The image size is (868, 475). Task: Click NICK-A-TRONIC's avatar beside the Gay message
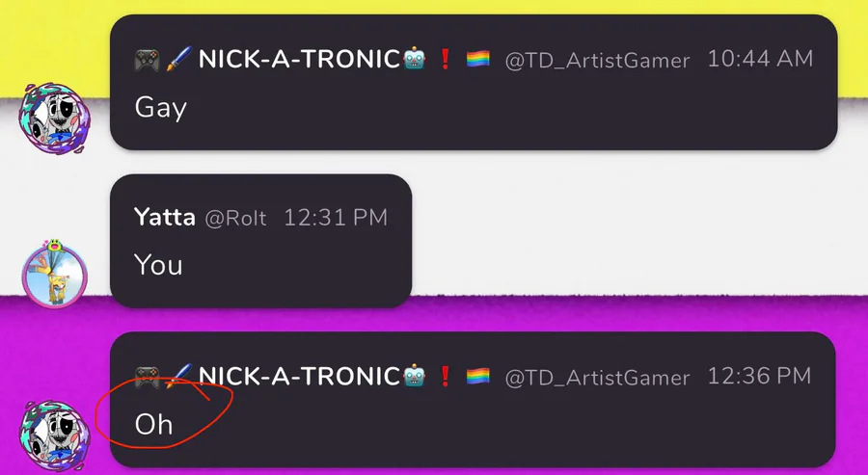(x=54, y=118)
